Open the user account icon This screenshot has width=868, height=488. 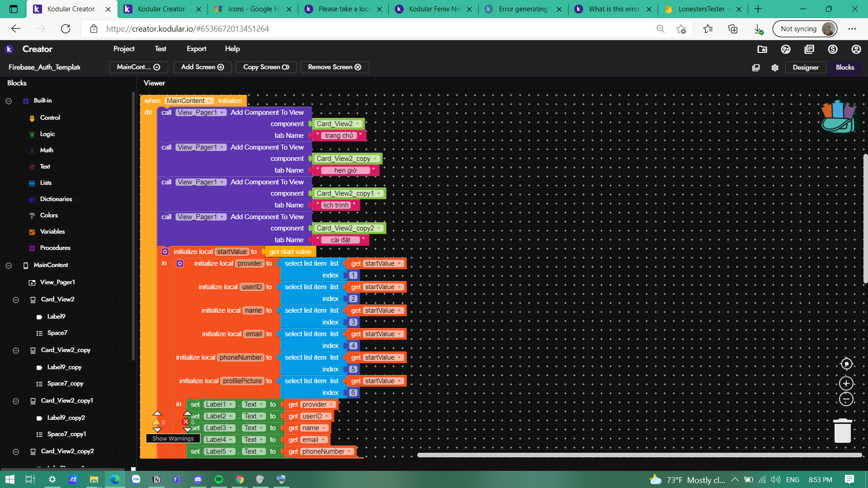pyautogui.click(x=856, y=49)
